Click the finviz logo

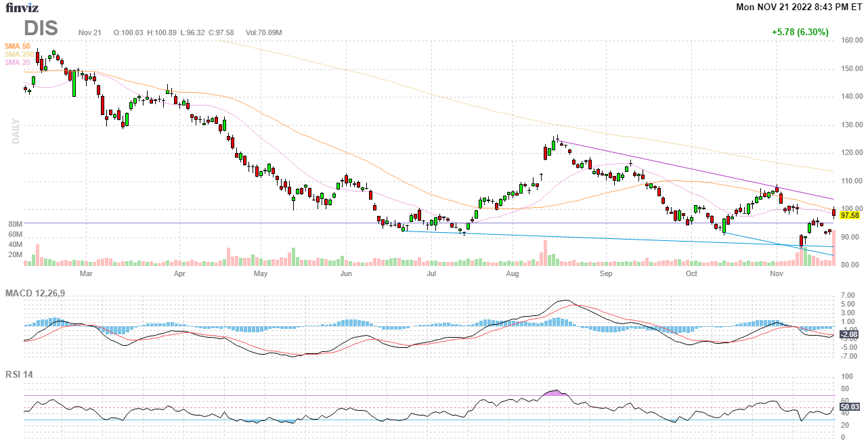coord(22,8)
